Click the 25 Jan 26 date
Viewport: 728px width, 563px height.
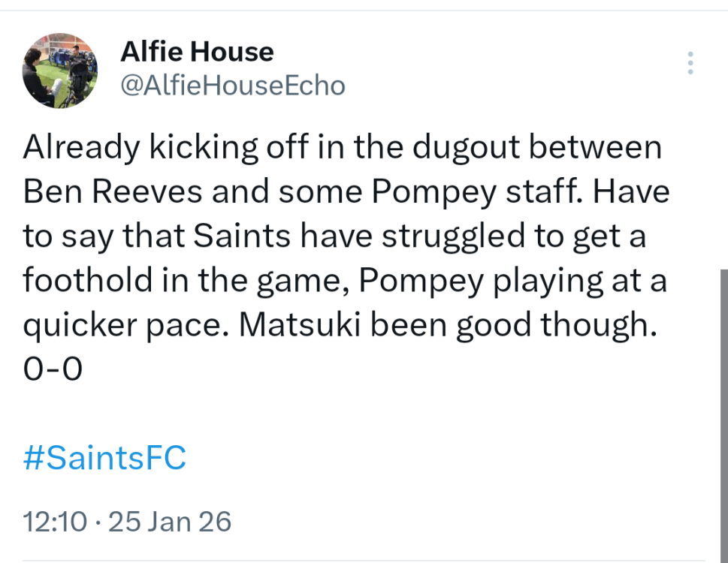[x=171, y=520]
